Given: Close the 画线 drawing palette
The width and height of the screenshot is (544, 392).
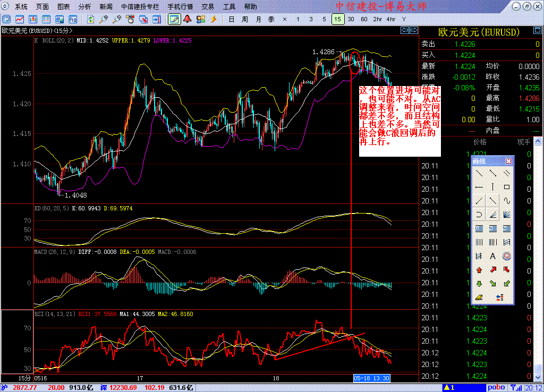Looking at the screenshot, I should pyautogui.click(x=508, y=161).
